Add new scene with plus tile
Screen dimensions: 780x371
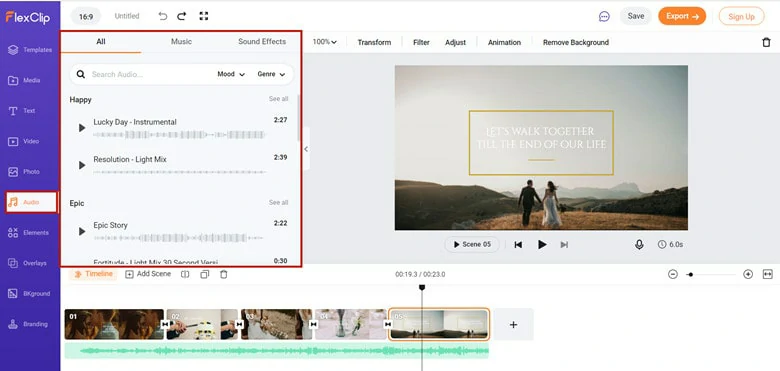[x=513, y=324]
